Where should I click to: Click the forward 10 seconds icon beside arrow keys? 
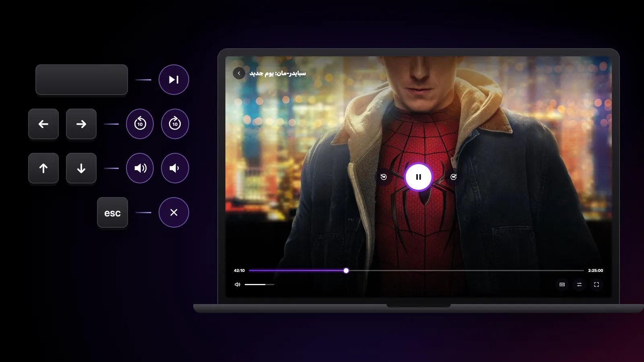click(x=175, y=124)
